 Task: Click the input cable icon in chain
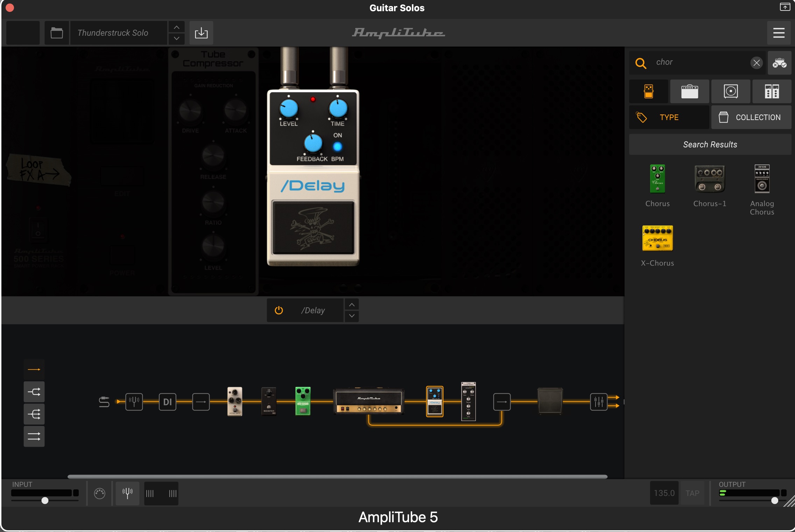click(x=104, y=402)
